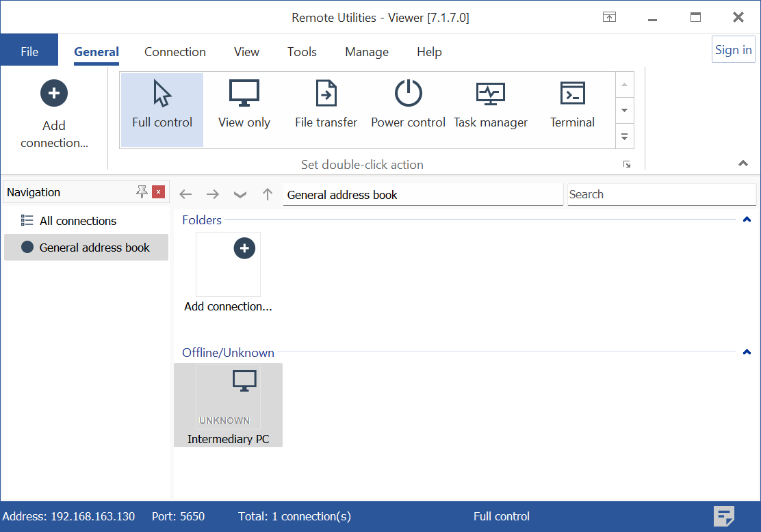
Task: Collapse the Folders section
Action: click(x=747, y=220)
